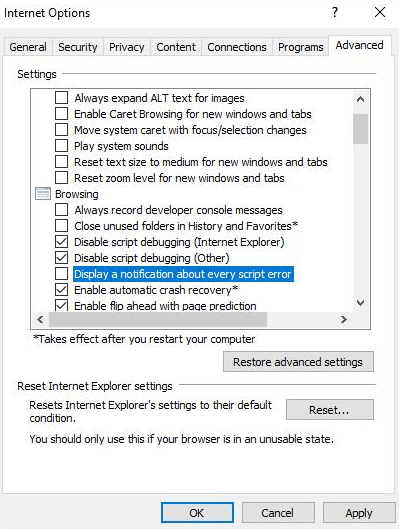
Task: Click the settings list scroll up arrow
Action: point(360,99)
